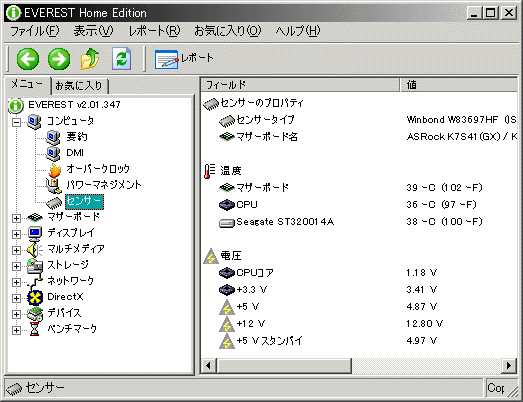Expand the ベンチマーク tree node

coord(16,330)
